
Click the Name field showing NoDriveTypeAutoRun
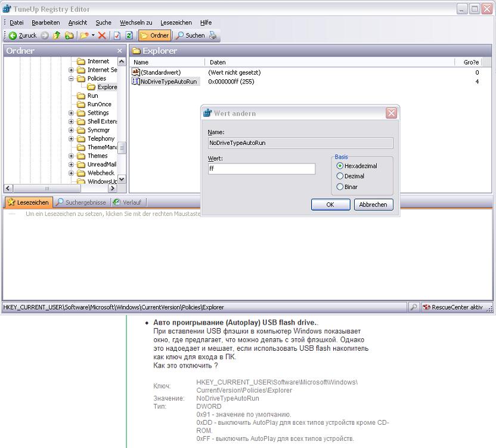pos(300,143)
